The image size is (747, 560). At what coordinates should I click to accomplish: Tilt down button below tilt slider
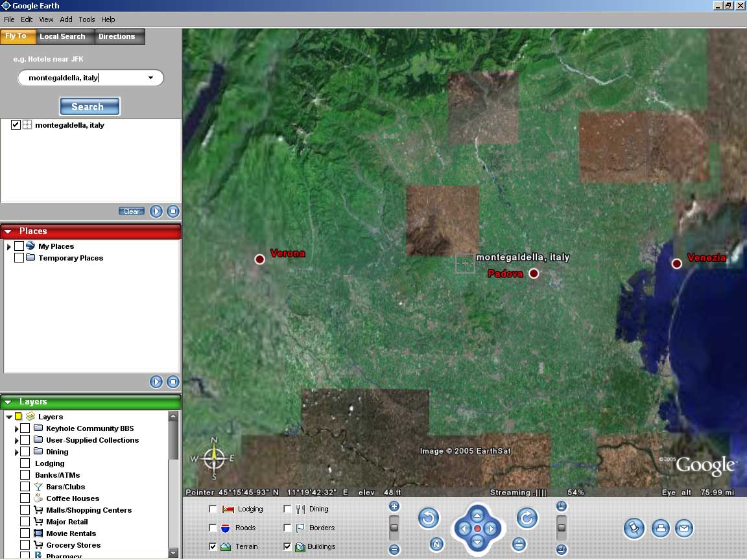coord(561,550)
